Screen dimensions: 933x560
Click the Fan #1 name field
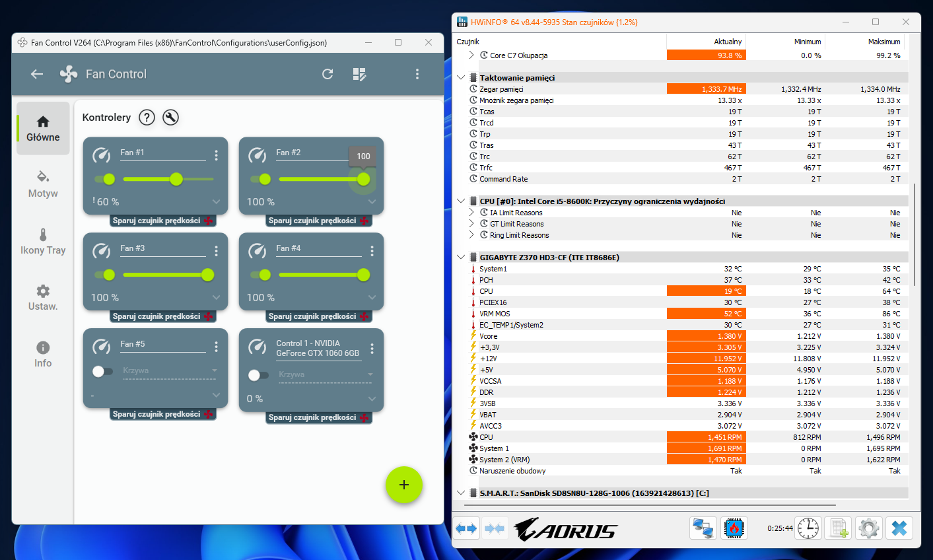(x=162, y=153)
